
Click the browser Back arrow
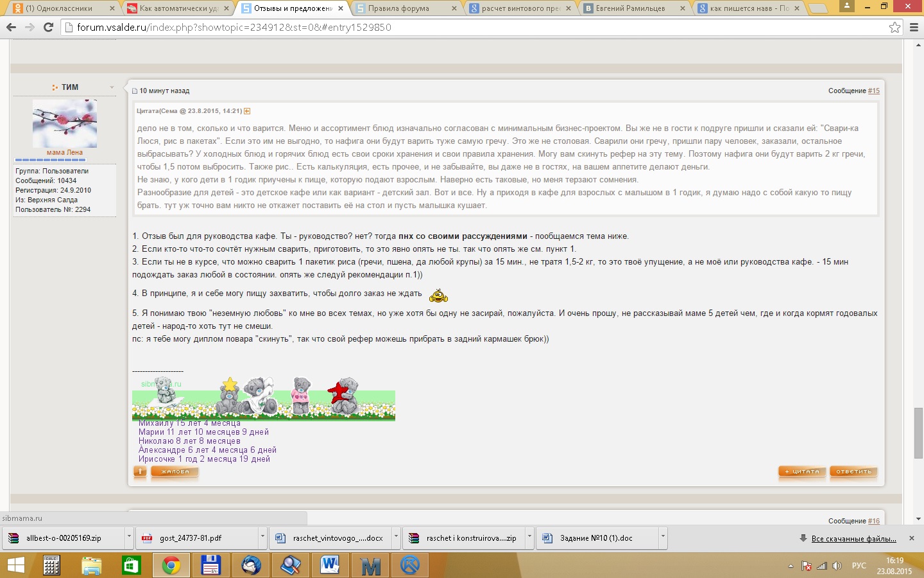[11, 27]
